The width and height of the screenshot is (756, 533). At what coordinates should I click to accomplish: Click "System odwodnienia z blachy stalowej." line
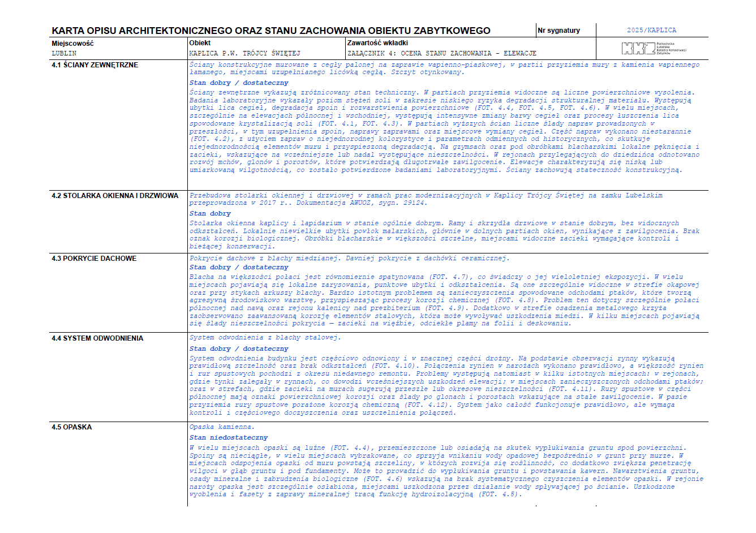click(x=265, y=338)
